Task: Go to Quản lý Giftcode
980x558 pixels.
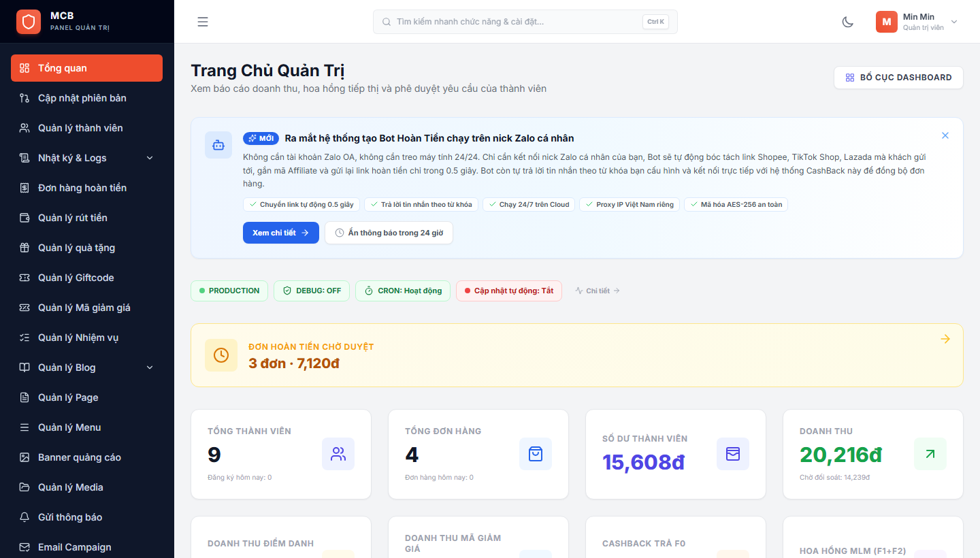Action: point(87,278)
